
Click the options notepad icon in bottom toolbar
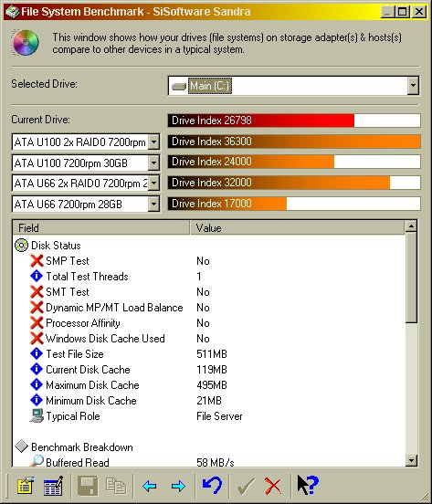(x=25, y=486)
